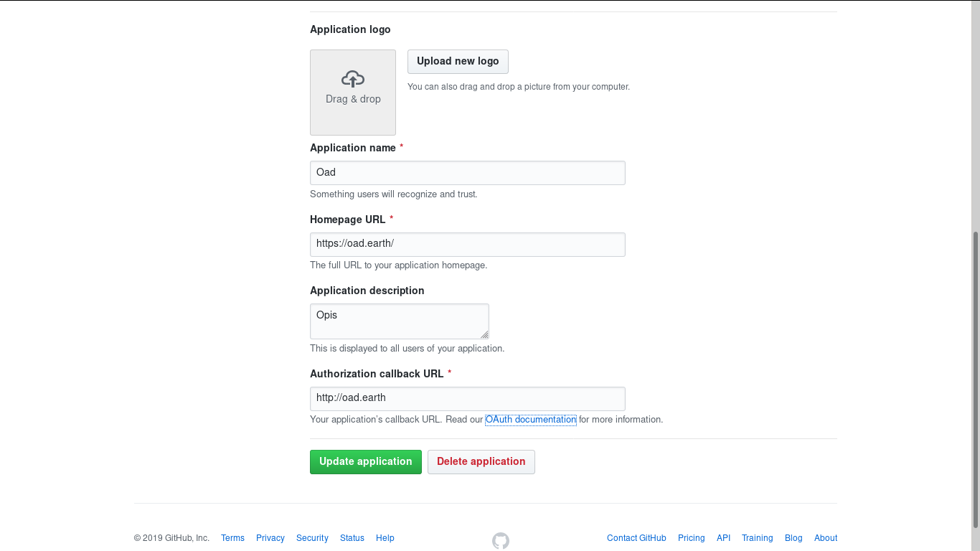Open the Security page link
Viewport: 980px width, 551px height.
[x=312, y=537]
